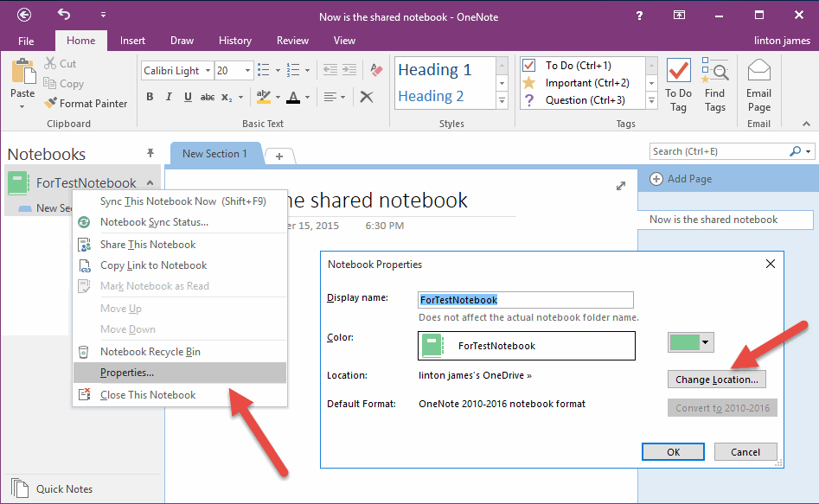Apply Heading 2 style

click(x=431, y=96)
